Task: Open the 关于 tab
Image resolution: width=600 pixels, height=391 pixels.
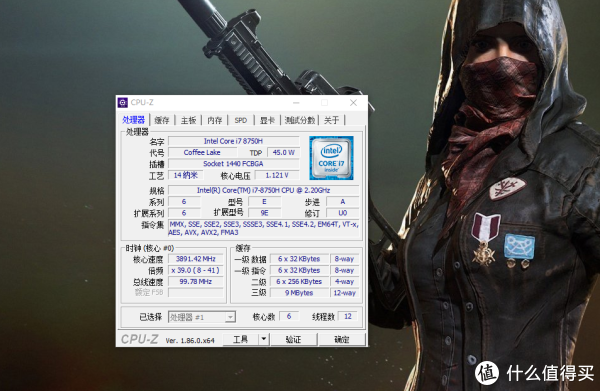Action: (x=331, y=120)
